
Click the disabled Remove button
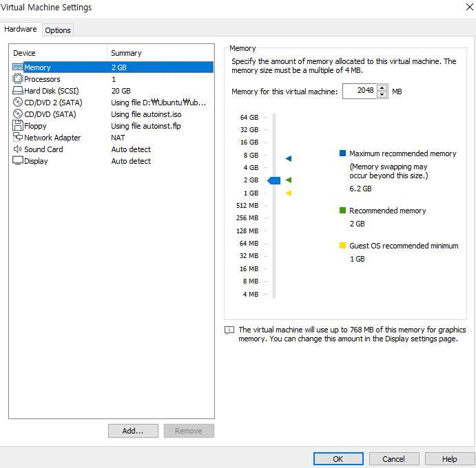coord(189,431)
